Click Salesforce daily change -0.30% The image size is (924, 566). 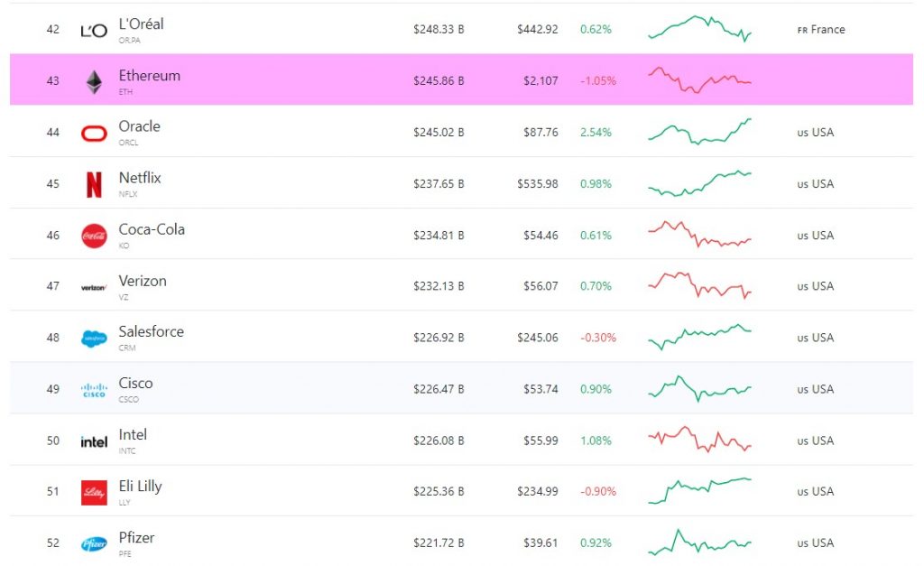pos(598,338)
